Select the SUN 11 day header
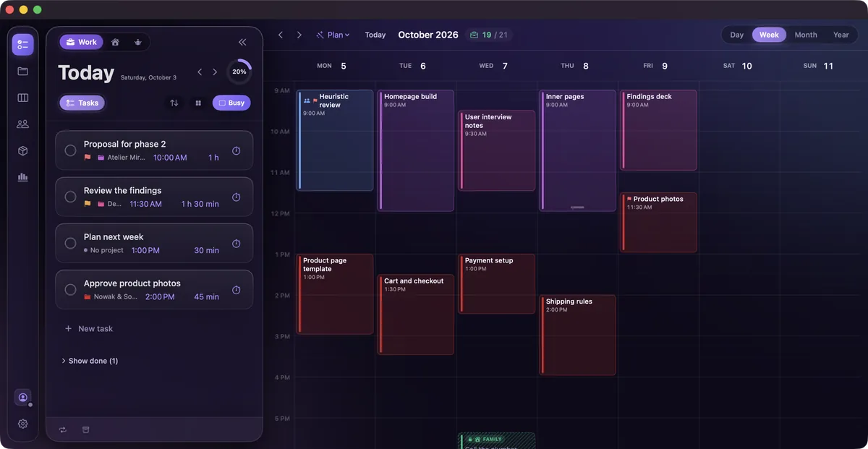Screen dimensions: 868x449 (818, 66)
